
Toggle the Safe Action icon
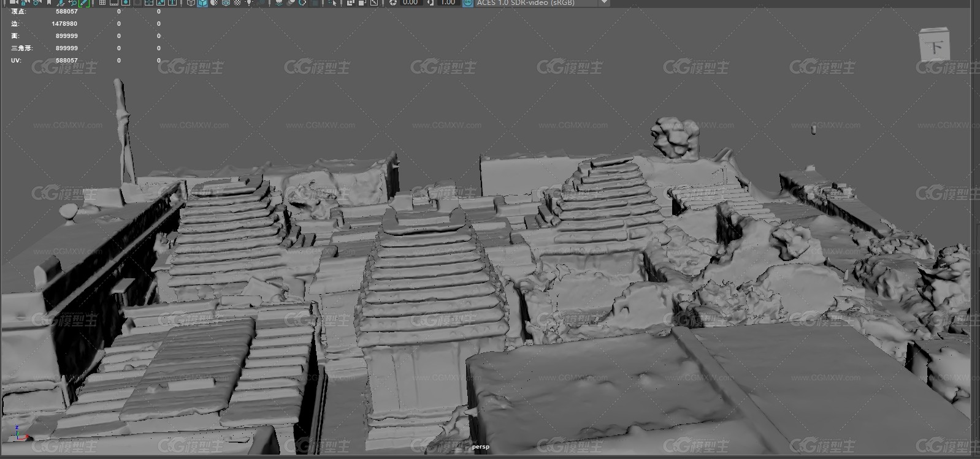161,3
